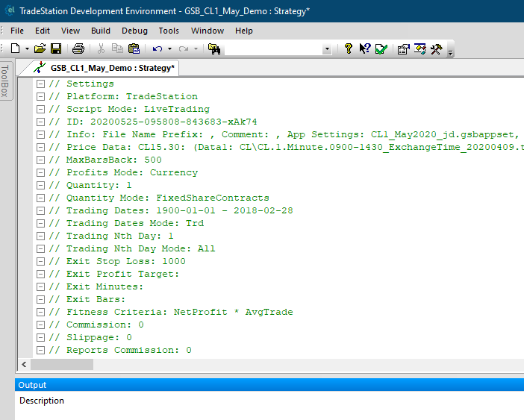This screenshot has height=420, width=524.
Task: Click the New document icon
Action: pyautogui.click(x=15, y=48)
